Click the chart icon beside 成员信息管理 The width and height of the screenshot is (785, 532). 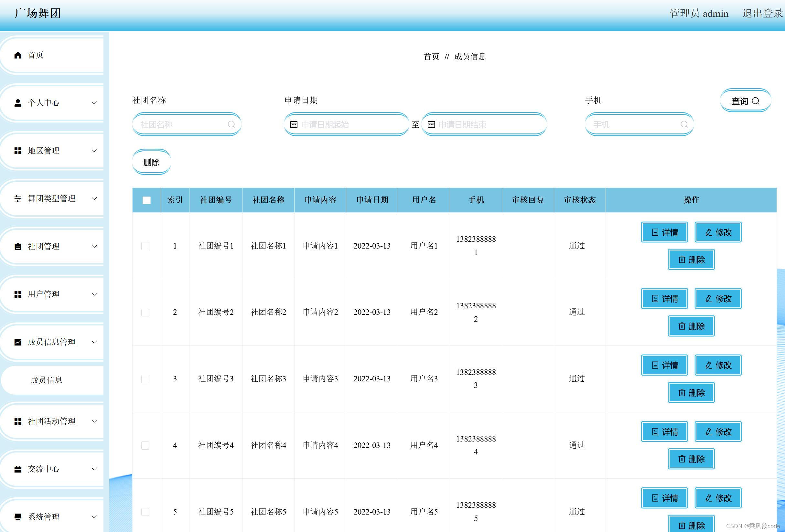[18, 342]
